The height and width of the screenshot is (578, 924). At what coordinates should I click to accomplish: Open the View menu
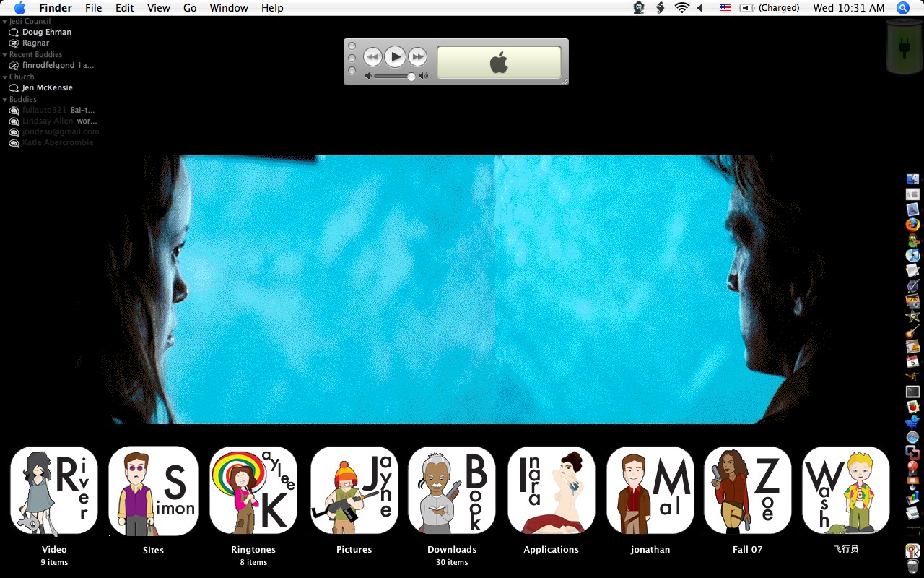[159, 8]
